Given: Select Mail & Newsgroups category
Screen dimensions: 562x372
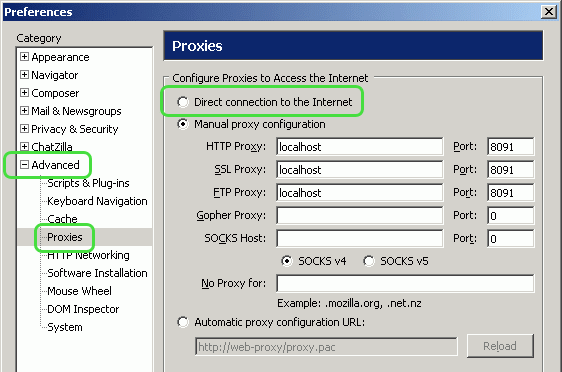Looking at the screenshot, I should tap(76, 111).
